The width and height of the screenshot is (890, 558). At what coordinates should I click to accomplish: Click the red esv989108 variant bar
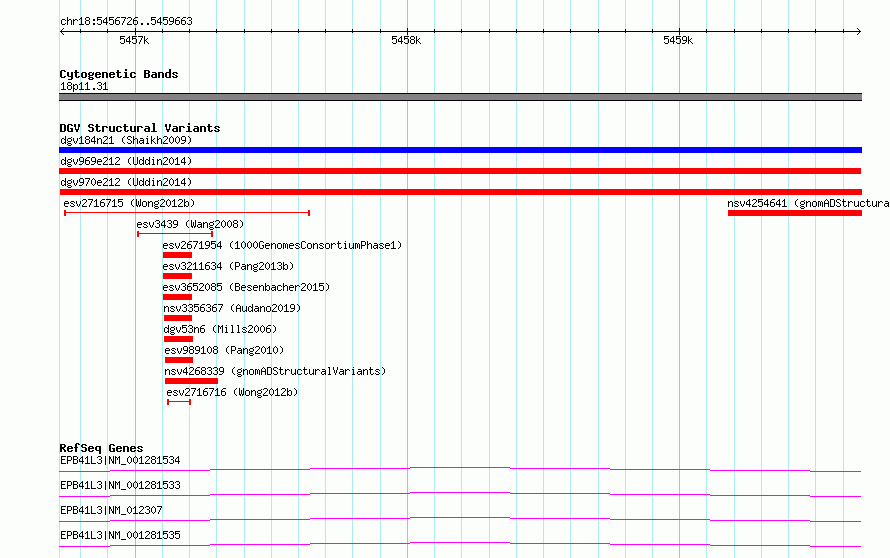pos(179,360)
